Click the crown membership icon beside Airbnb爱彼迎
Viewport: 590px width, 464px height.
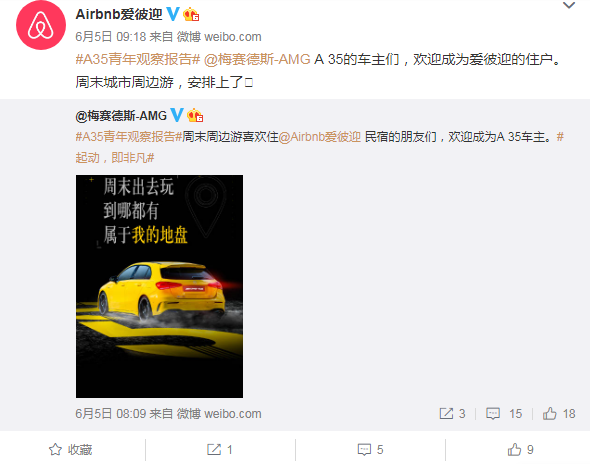pyautogui.click(x=191, y=15)
